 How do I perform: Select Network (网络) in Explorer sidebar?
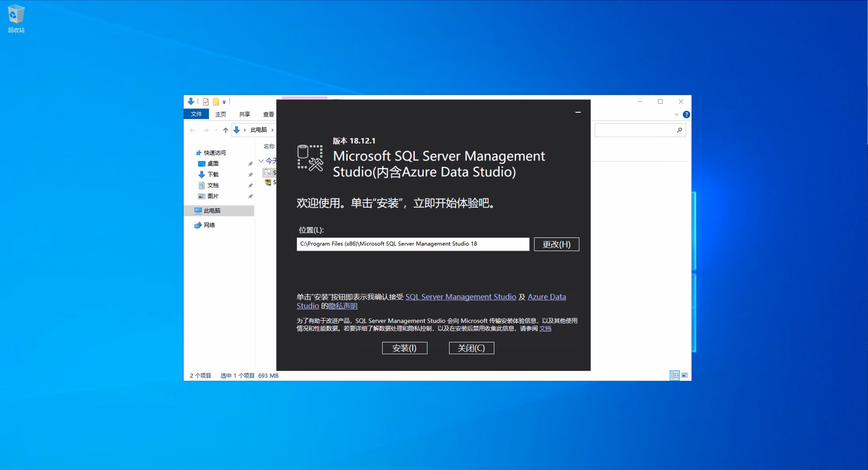(209, 225)
